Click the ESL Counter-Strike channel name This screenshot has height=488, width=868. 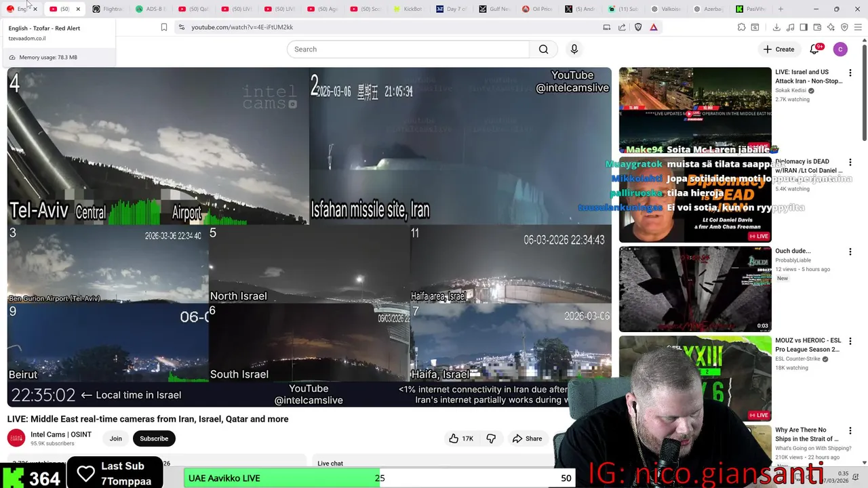(797, 359)
